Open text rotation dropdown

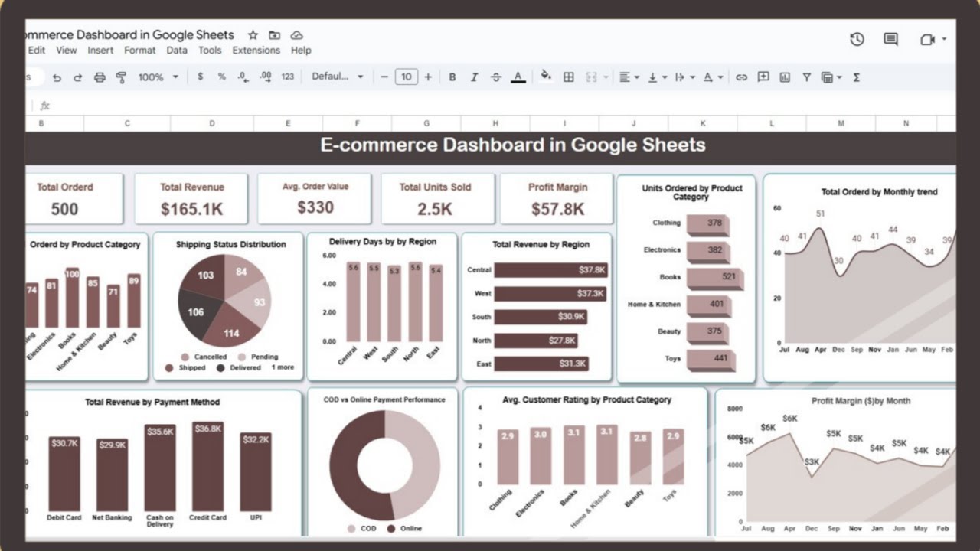click(712, 77)
